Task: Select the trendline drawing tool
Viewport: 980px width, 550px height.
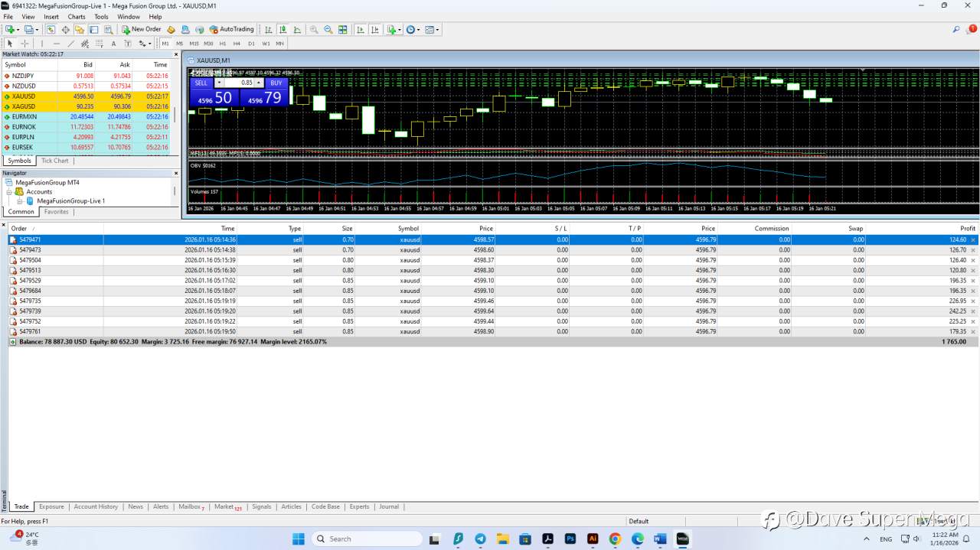Action: (70, 44)
